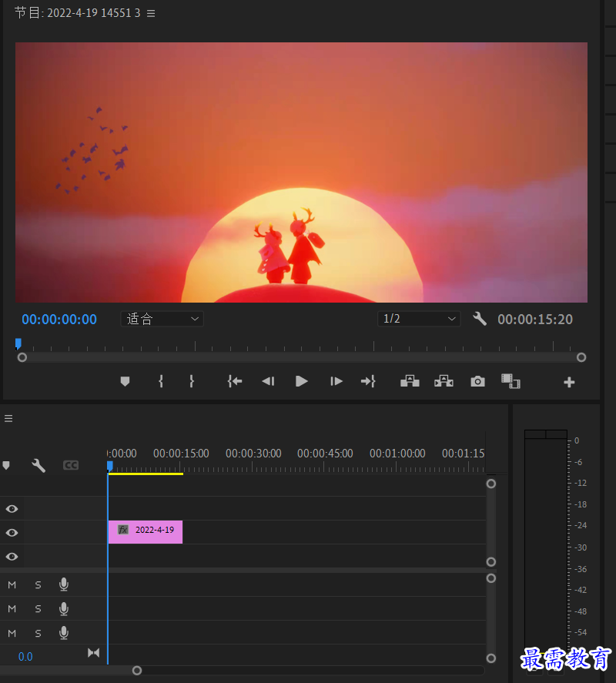
Task: Add a marker in the timeline header
Action: click(6, 465)
